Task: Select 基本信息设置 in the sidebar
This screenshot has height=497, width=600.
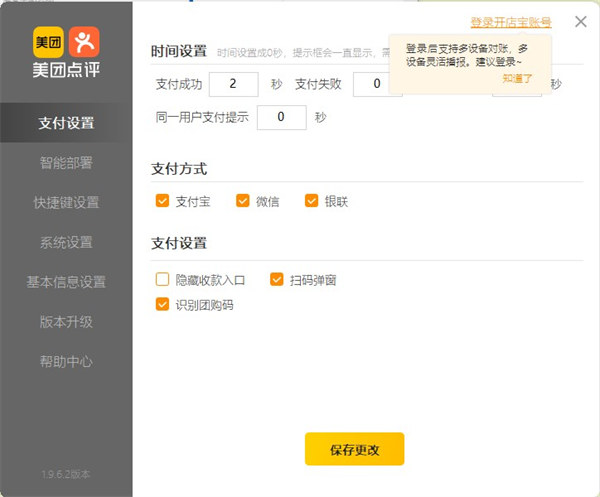Action: point(66,282)
